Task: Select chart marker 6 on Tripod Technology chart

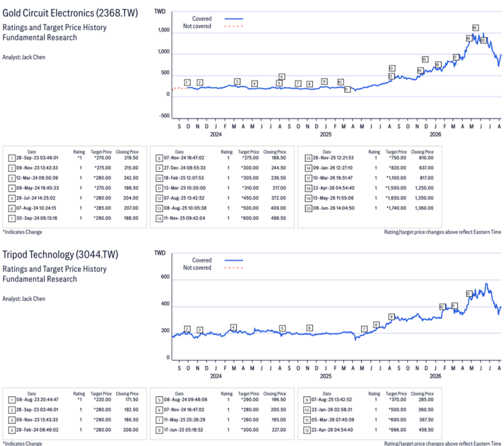Action: [309, 328]
